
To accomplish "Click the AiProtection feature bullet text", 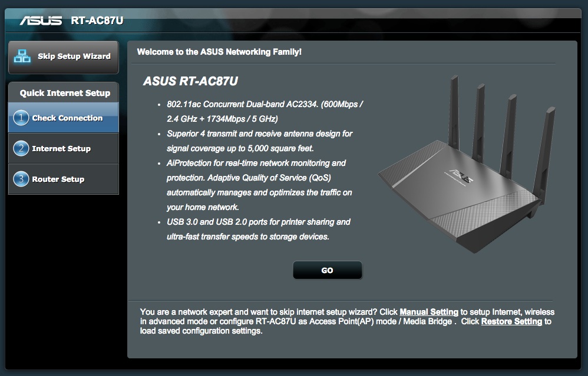I will point(259,185).
